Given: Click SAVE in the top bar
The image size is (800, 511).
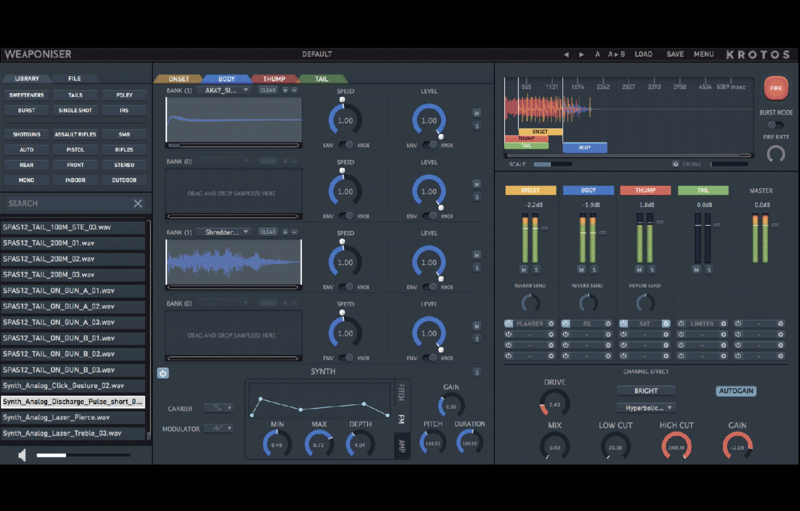Looking at the screenshot, I should tap(675, 54).
